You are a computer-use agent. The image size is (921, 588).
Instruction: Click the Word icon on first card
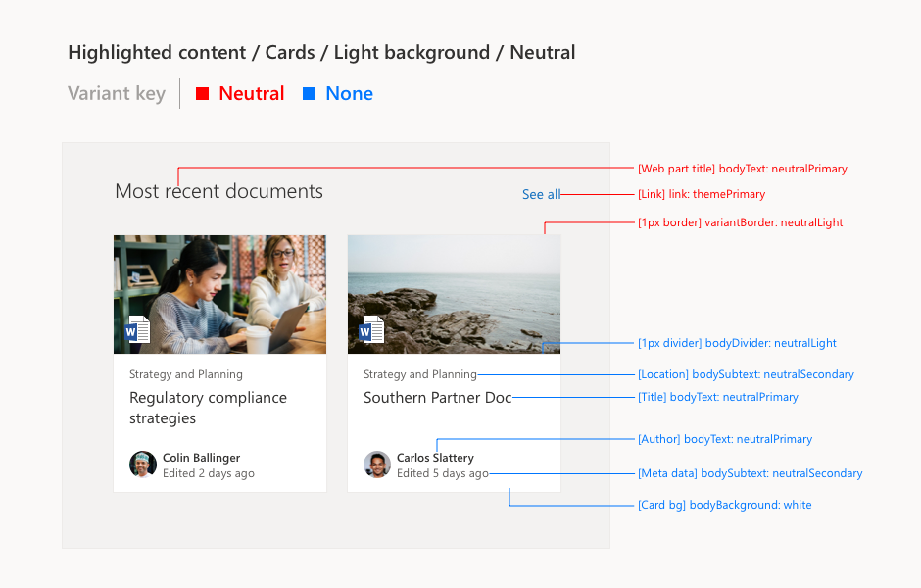pyautogui.click(x=137, y=329)
